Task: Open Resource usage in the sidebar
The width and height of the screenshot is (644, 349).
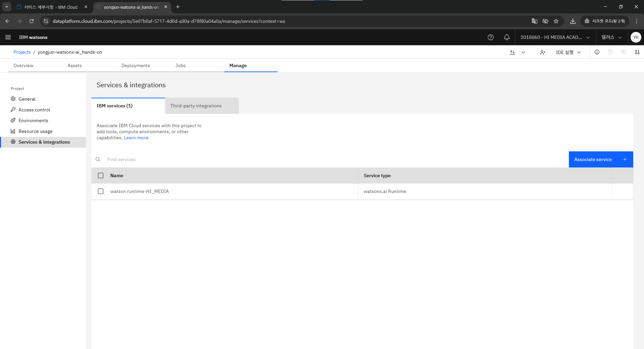Action: coord(43,131)
